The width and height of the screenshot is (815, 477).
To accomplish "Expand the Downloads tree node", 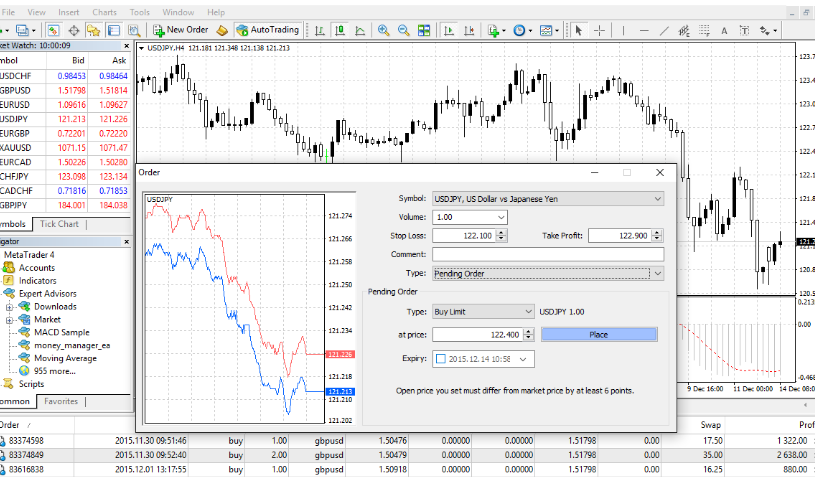I will [9, 307].
